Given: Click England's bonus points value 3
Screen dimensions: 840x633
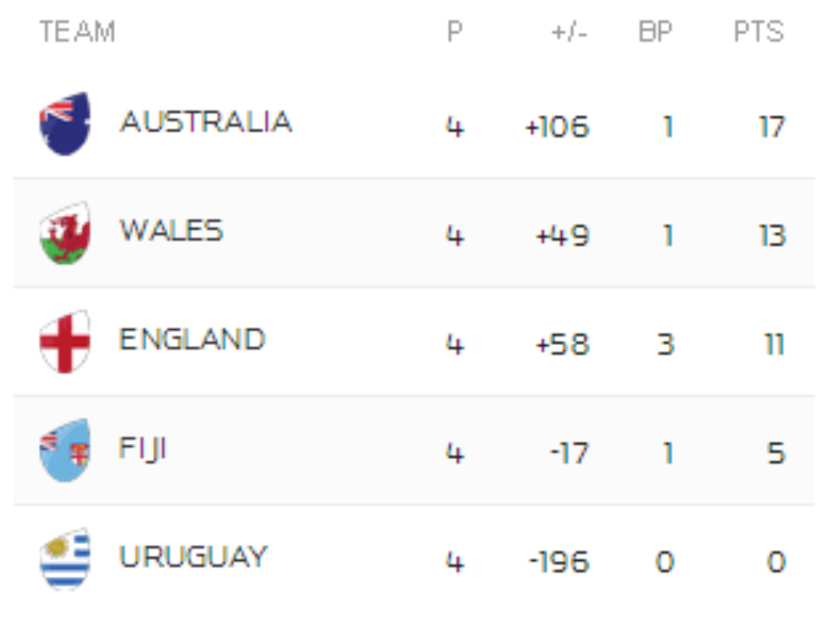Looking at the screenshot, I should pyautogui.click(x=665, y=345).
